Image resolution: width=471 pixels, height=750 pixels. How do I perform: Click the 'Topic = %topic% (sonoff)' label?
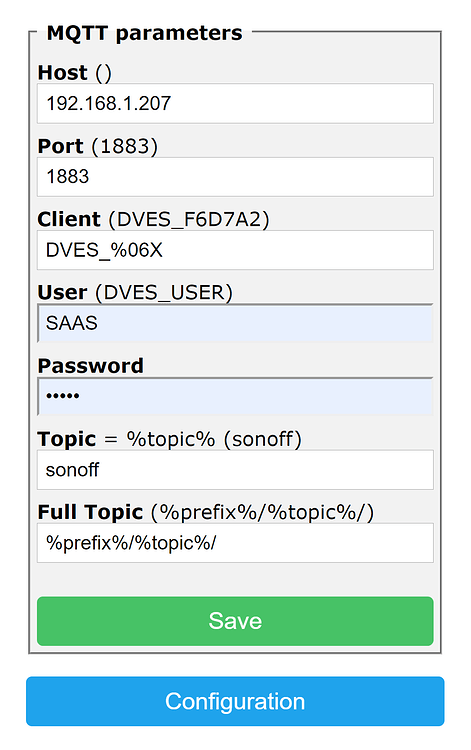point(170,439)
